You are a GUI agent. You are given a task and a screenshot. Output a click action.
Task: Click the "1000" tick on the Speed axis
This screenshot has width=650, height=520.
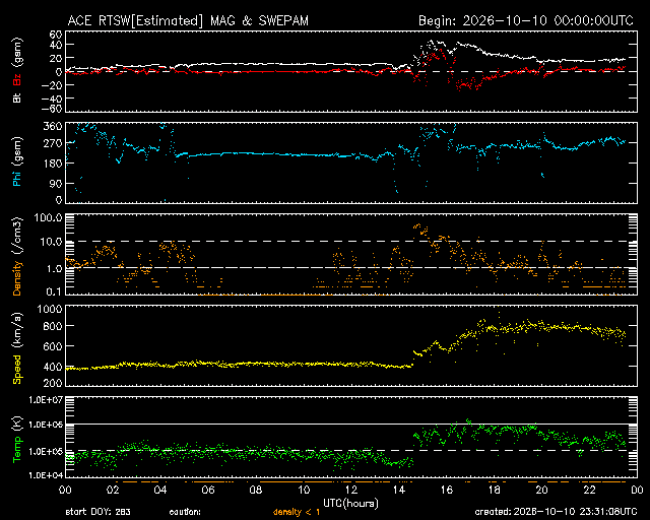(x=50, y=309)
